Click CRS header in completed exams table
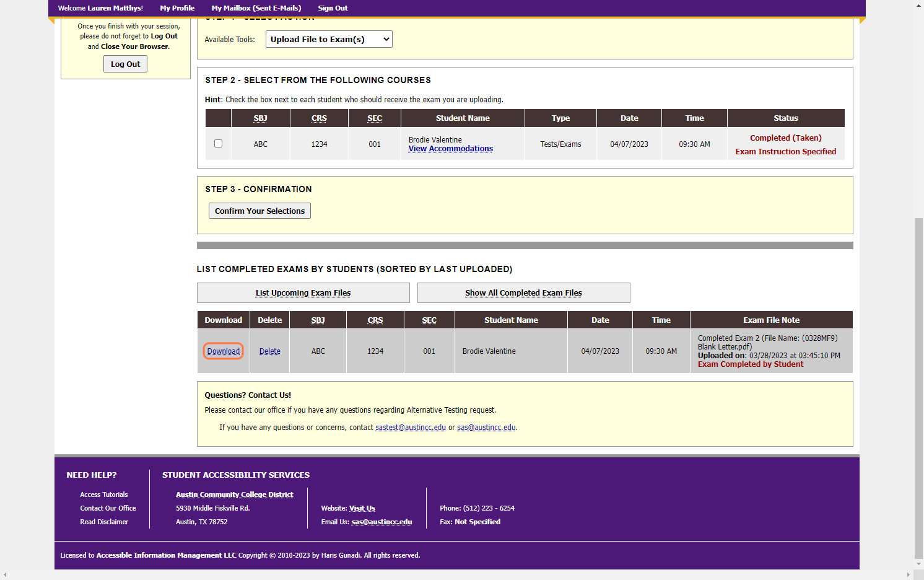 375,320
